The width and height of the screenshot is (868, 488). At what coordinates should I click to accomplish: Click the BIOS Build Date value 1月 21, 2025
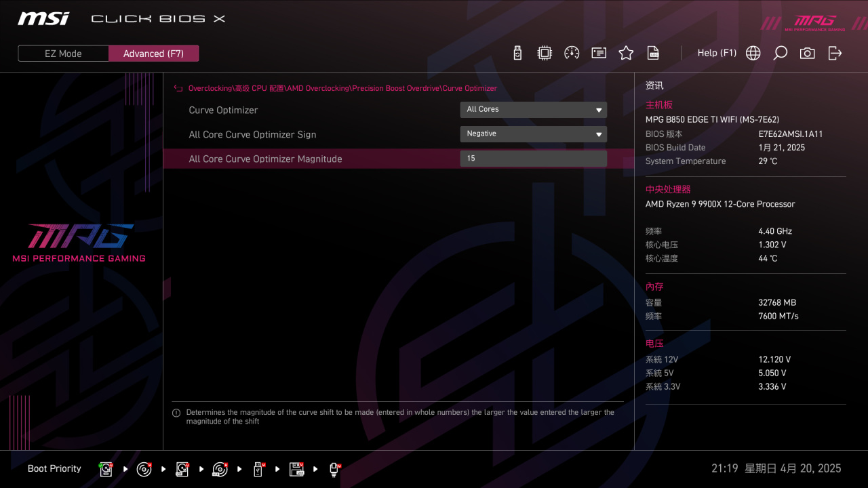pos(781,148)
